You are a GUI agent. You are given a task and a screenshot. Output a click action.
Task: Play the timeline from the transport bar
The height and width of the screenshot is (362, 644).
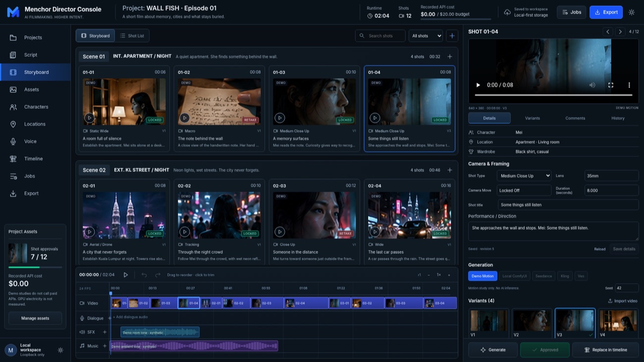126,275
